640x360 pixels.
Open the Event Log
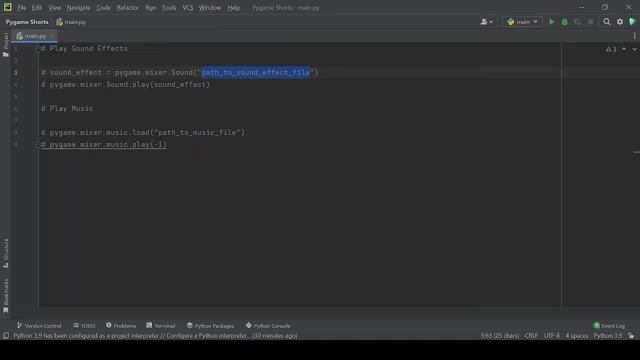pyautogui.click(x=609, y=326)
